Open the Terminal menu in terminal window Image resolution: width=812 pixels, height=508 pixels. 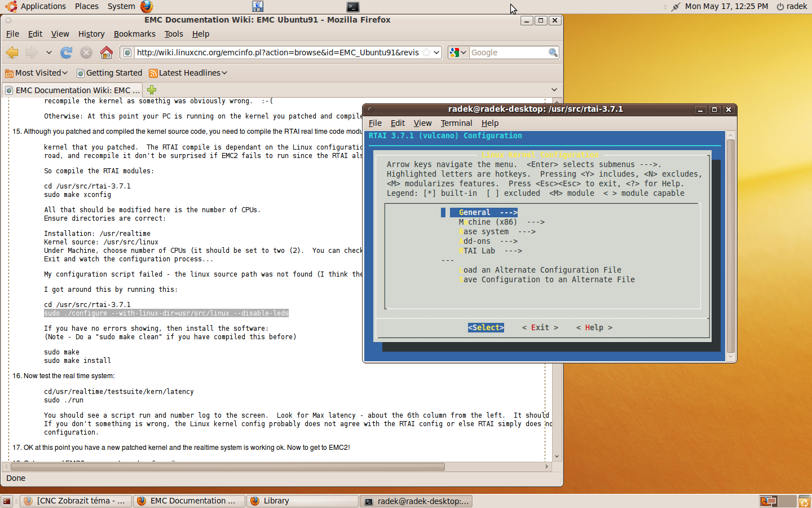click(x=456, y=123)
